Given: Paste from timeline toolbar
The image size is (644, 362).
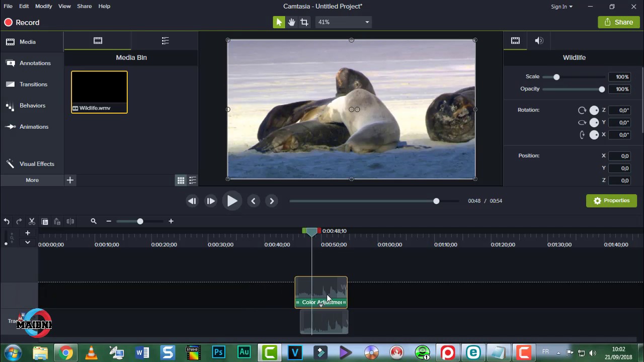Looking at the screenshot, I should (57, 221).
